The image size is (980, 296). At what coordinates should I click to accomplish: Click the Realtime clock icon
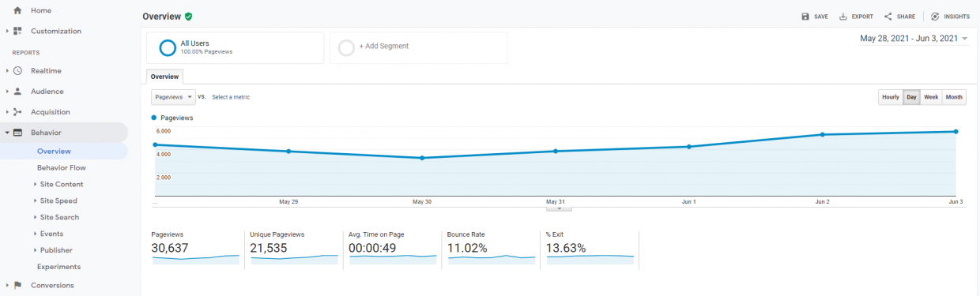pyautogui.click(x=17, y=71)
